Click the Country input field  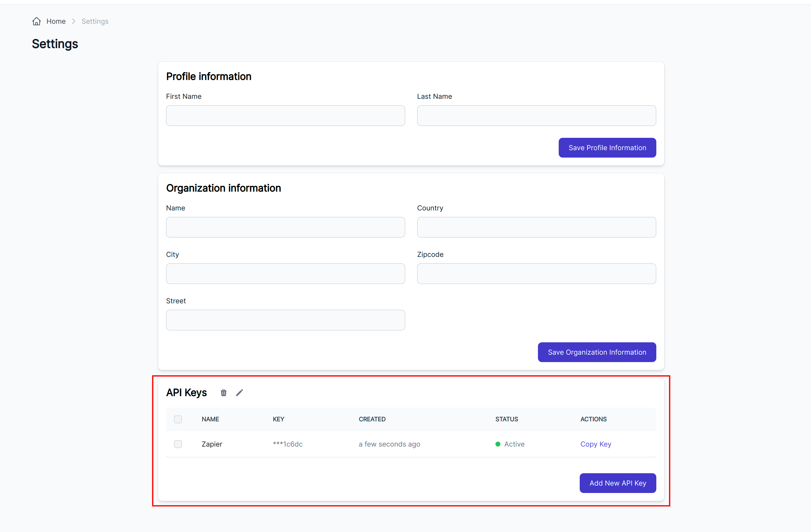[x=536, y=227]
